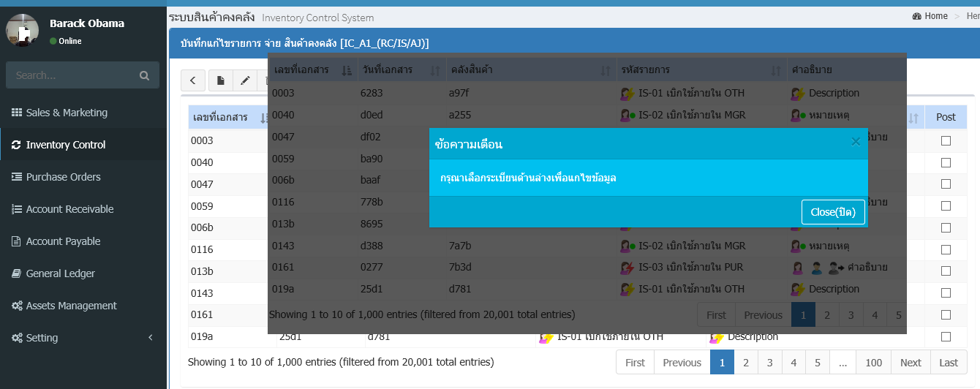Viewport: 980px width, 389px height.
Task: Click the sort icon beside วันที่เอกสาร header
Action: coord(435,70)
